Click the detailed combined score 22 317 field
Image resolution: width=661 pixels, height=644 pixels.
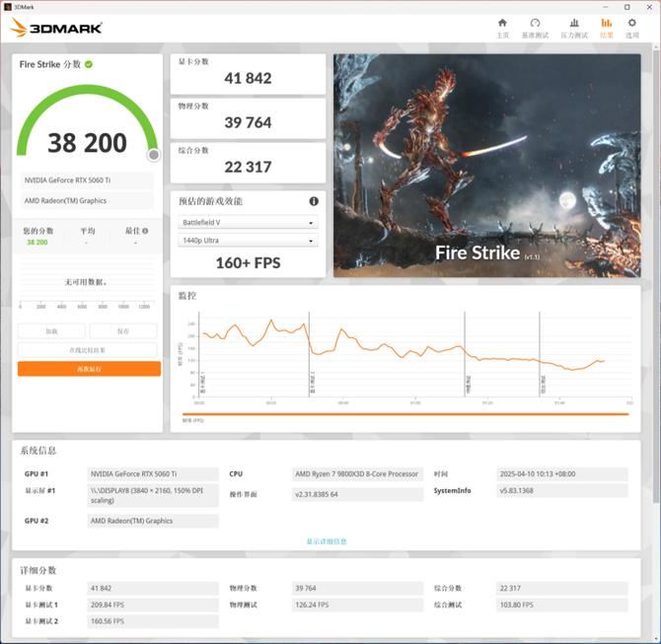tap(562, 589)
